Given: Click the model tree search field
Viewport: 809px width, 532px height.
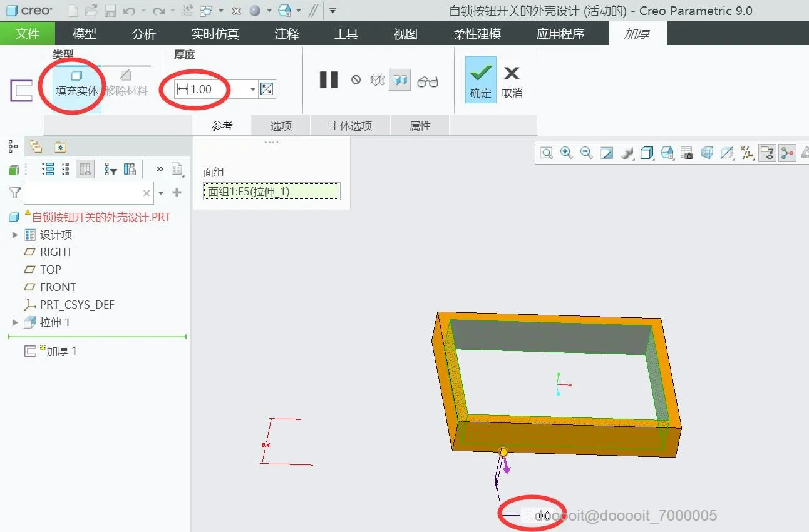Looking at the screenshot, I should 88,193.
